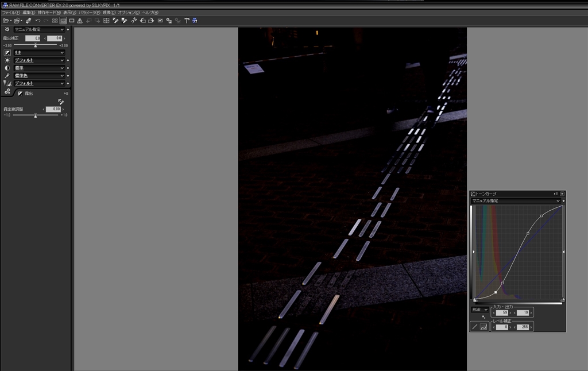
Task: Click the white balance add-preset diamond button
Action: coord(68,60)
